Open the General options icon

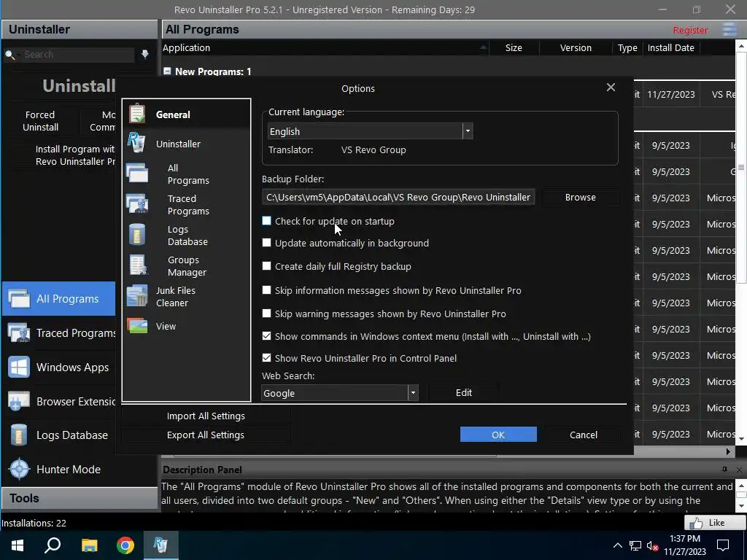tap(137, 114)
